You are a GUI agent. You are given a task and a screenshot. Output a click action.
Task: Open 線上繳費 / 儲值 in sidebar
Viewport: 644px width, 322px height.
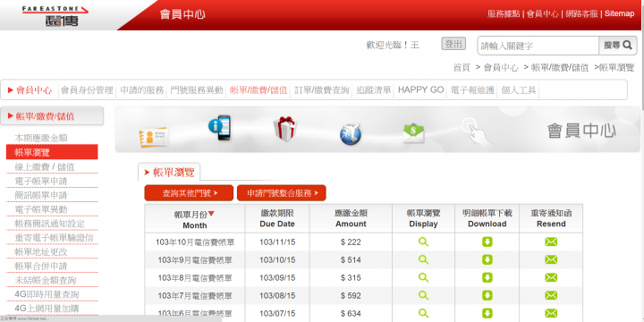coord(45,166)
